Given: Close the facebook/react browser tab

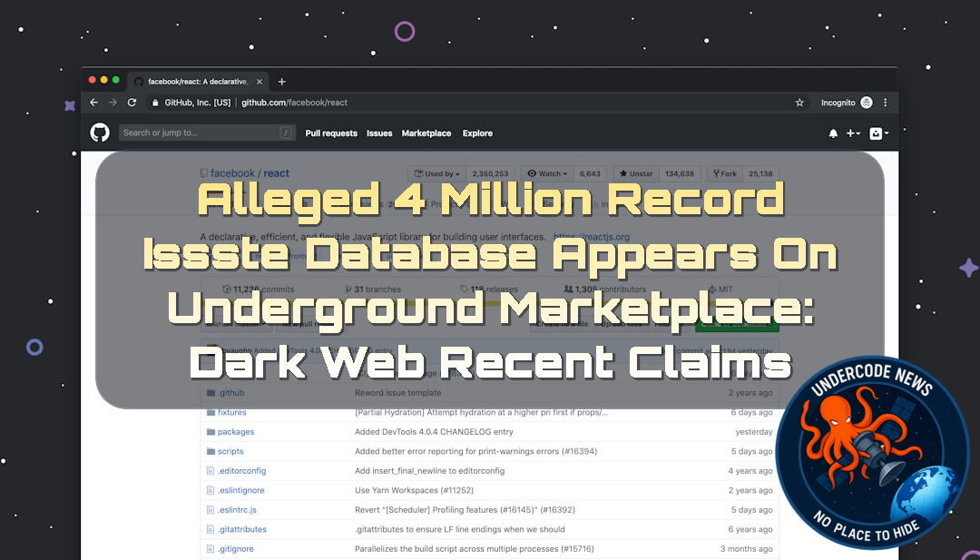Looking at the screenshot, I should click(x=260, y=82).
